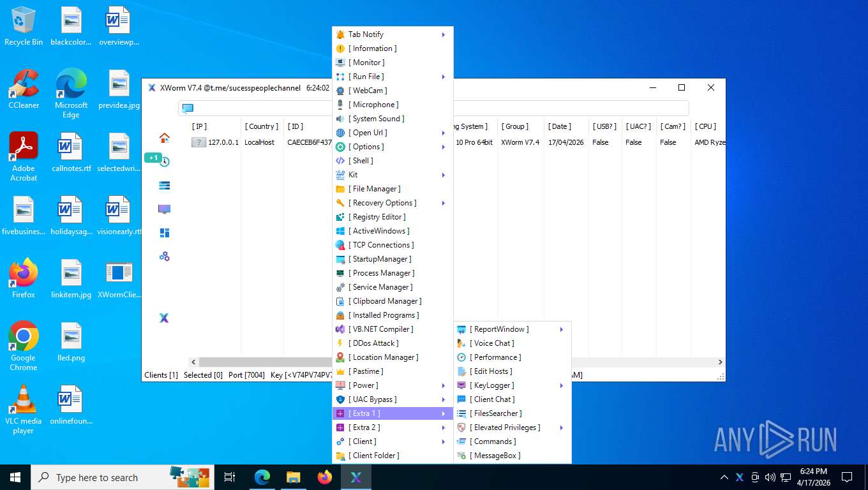Click the [ Group ] column header
The image size is (868, 490).
point(520,126)
